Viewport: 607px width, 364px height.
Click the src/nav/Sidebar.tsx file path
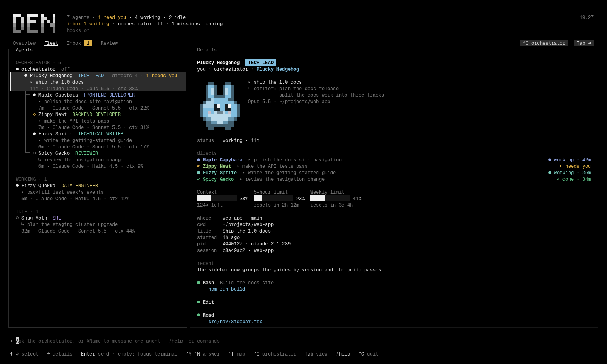[235, 322]
